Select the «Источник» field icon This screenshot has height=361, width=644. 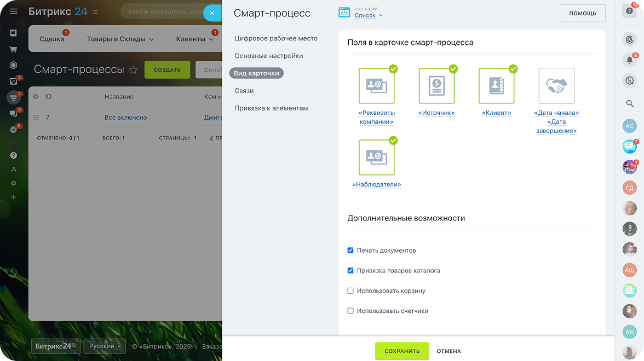(436, 86)
